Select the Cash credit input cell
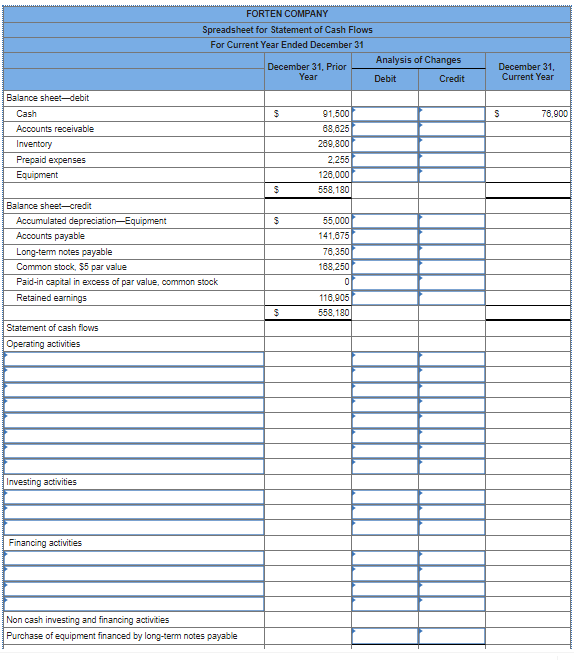 coord(452,114)
